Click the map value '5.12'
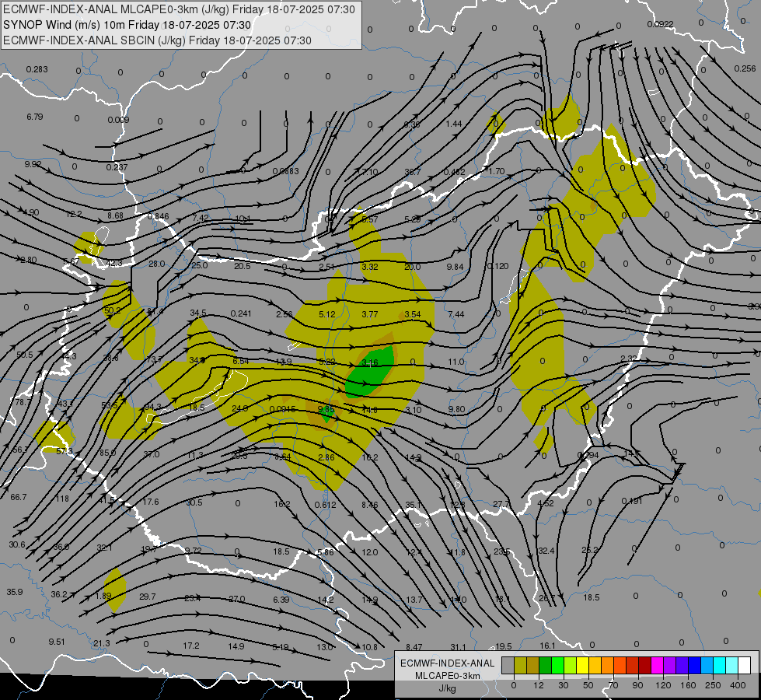This screenshot has width=761, height=700. pyautogui.click(x=327, y=314)
